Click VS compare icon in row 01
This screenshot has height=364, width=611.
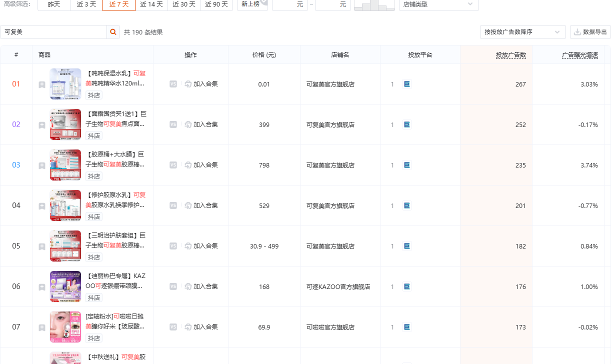click(173, 84)
